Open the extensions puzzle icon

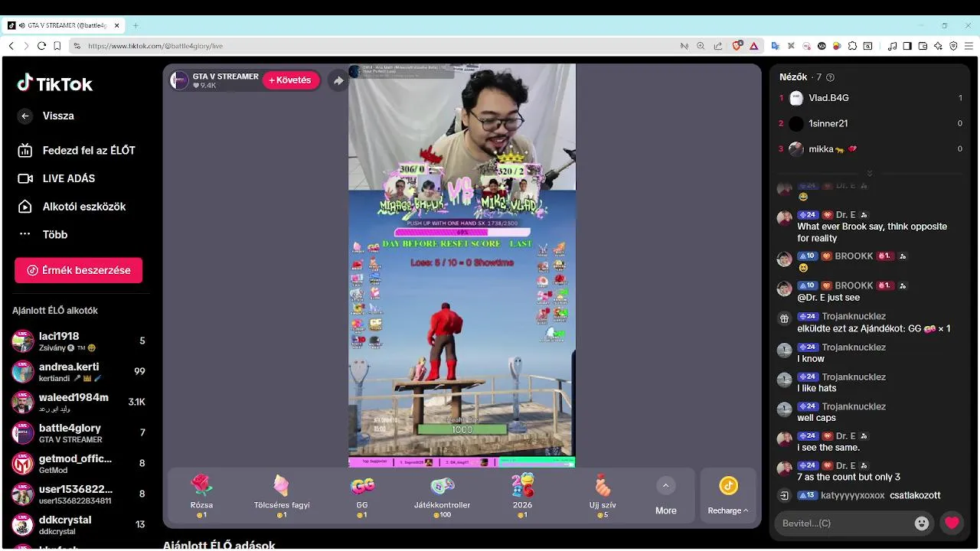click(853, 46)
